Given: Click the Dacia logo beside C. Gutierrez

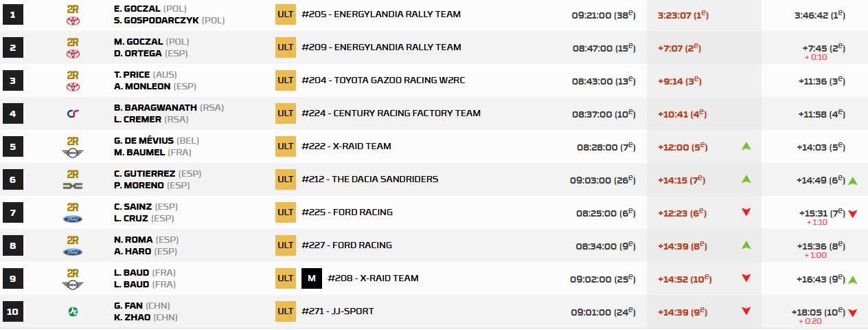Looking at the screenshot, I should pyautogui.click(x=73, y=186).
